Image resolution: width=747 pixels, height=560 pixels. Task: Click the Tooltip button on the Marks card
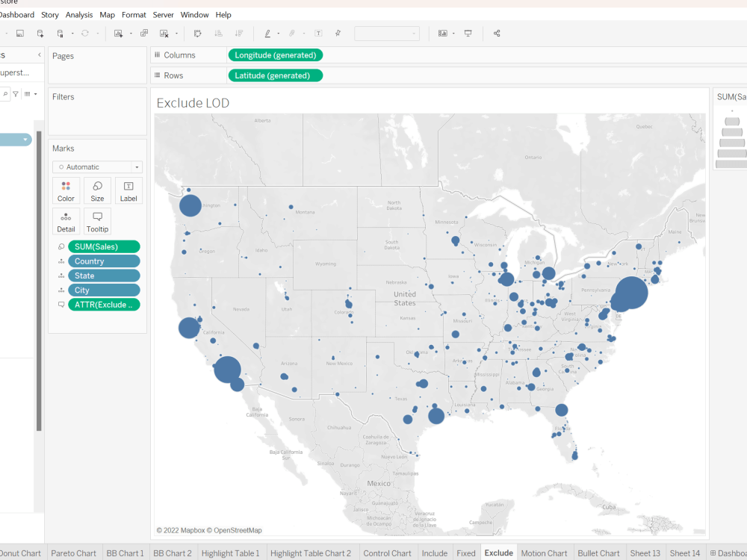point(97,221)
